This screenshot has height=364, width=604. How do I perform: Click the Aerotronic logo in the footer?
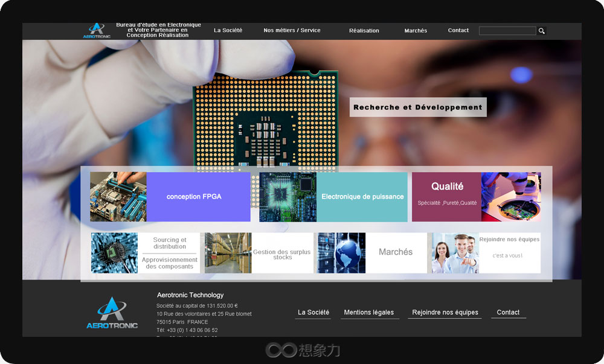[x=112, y=313]
